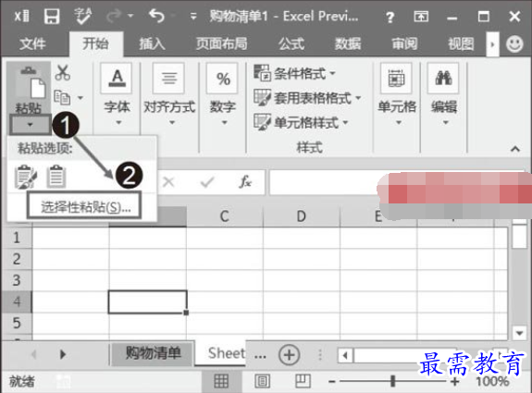This screenshot has height=393, width=532.
Task: Switch to the 公式 tab
Action: tap(291, 43)
